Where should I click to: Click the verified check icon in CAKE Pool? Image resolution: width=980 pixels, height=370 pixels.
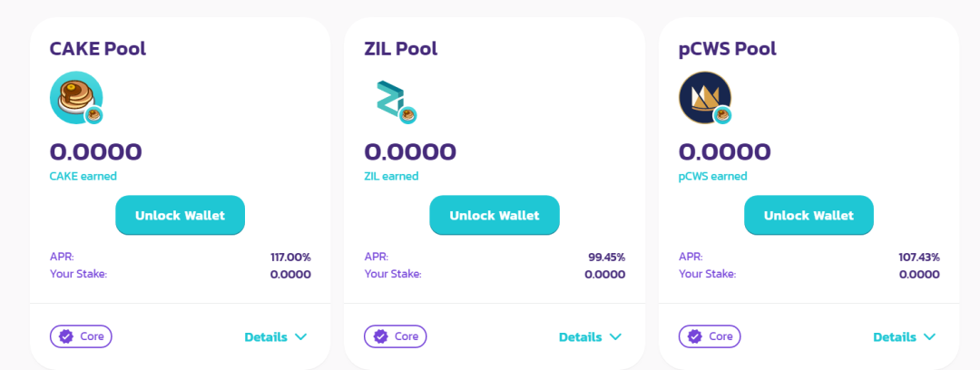pyautogui.click(x=65, y=336)
